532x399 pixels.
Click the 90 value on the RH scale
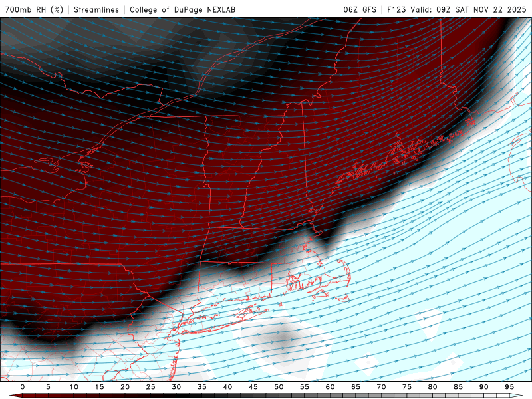483,387
